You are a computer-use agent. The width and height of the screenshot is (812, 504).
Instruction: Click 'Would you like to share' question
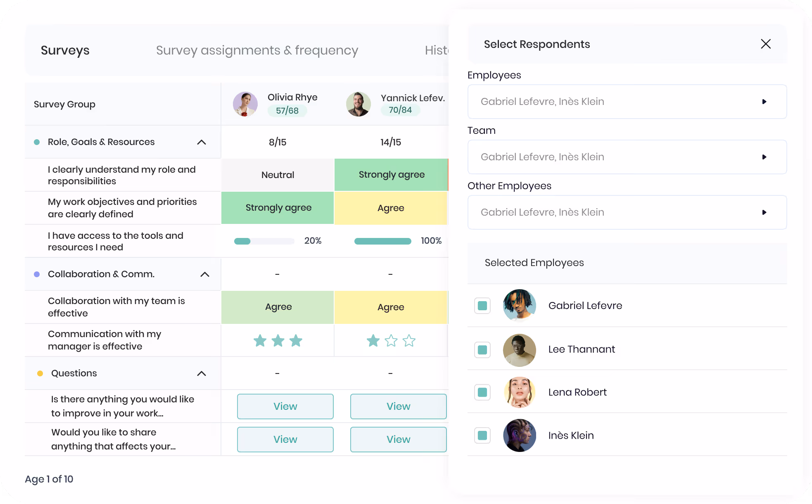click(x=114, y=439)
